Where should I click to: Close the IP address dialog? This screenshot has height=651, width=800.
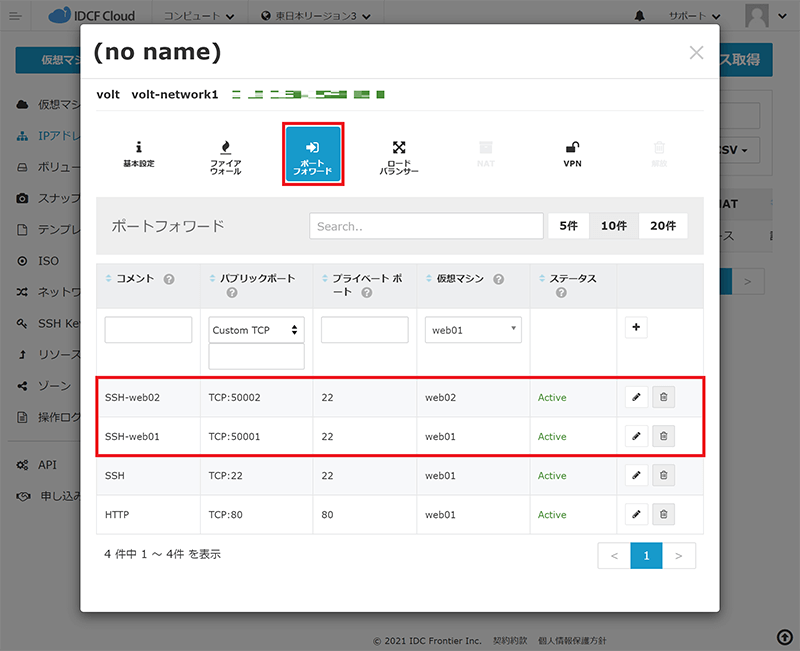(x=696, y=53)
